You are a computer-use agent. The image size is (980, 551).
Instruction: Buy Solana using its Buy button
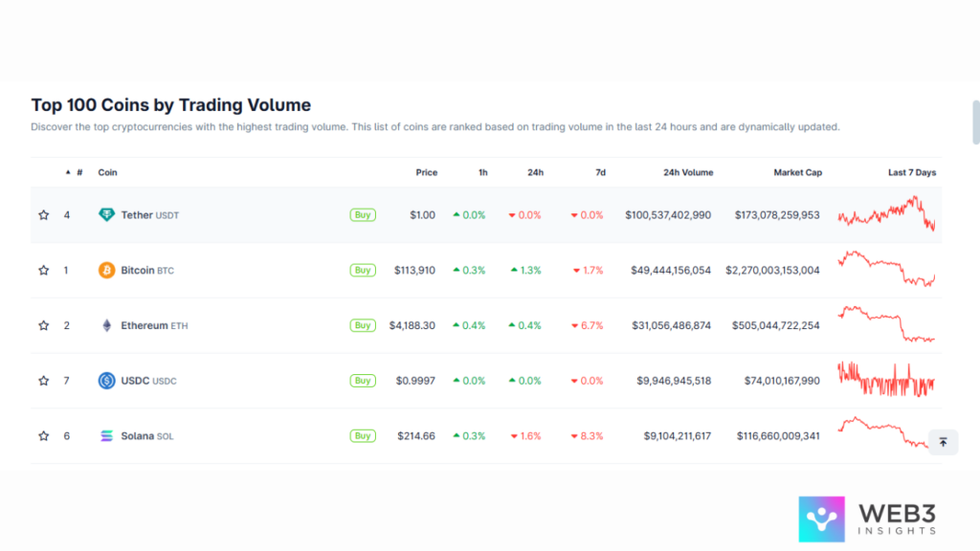[x=363, y=436]
